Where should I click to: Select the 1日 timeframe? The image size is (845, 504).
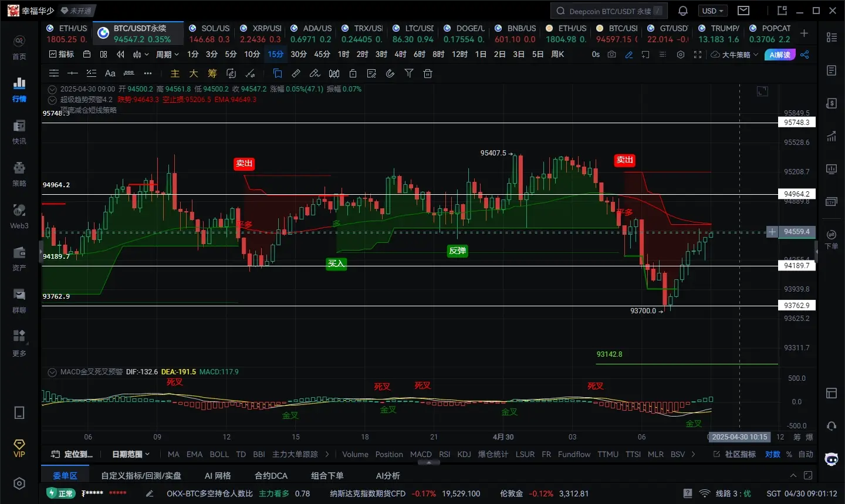click(481, 54)
